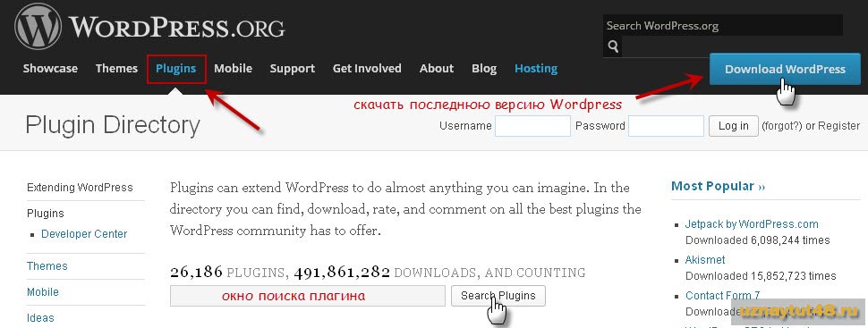Click the search magnifier icon
Image resolution: width=868 pixels, height=328 pixels.
click(613, 46)
